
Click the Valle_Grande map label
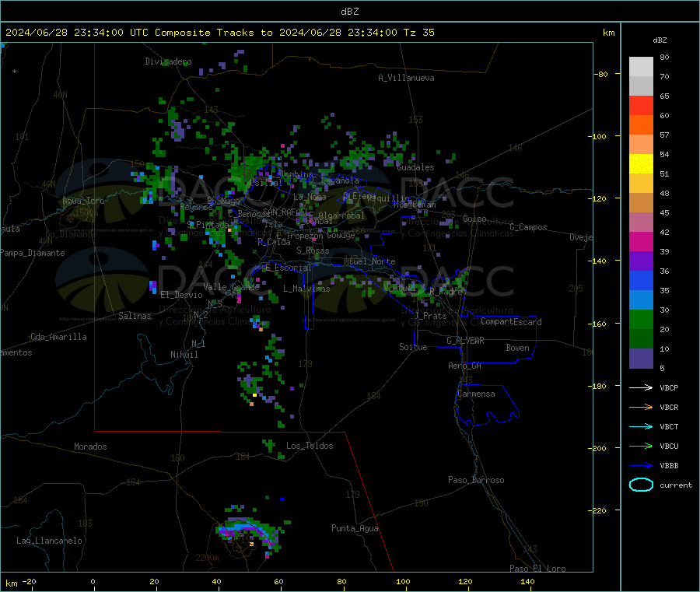231,287
